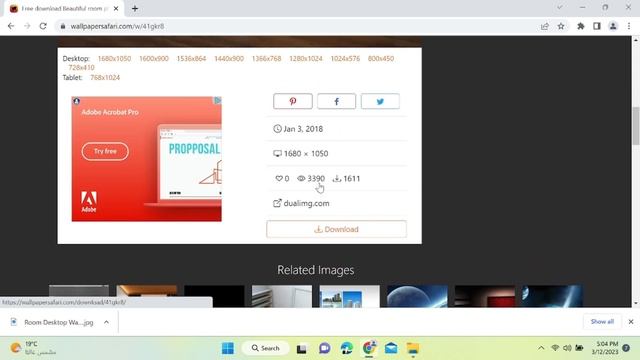Click the taskbar Search box
The height and width of the screenshot is (360, 640).
pos(266,348)
